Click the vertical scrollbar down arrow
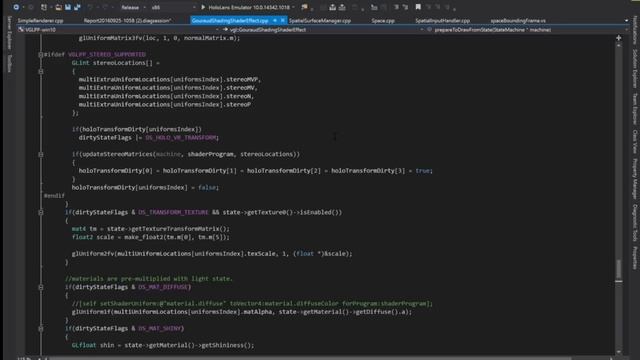This screenshot has width=640, height=360. [x=619, y=351]
